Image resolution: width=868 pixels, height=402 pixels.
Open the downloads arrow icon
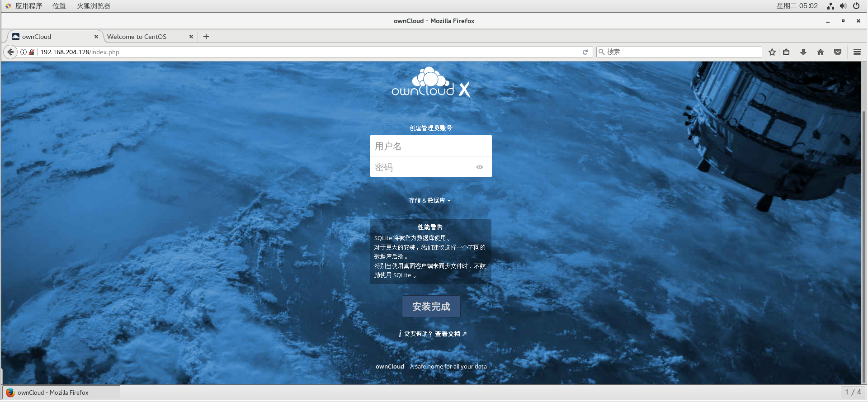[x=803, y=52]
